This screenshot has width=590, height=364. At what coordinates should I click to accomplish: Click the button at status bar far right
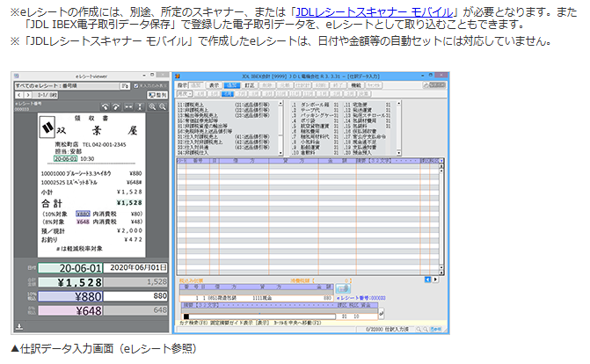435,329
